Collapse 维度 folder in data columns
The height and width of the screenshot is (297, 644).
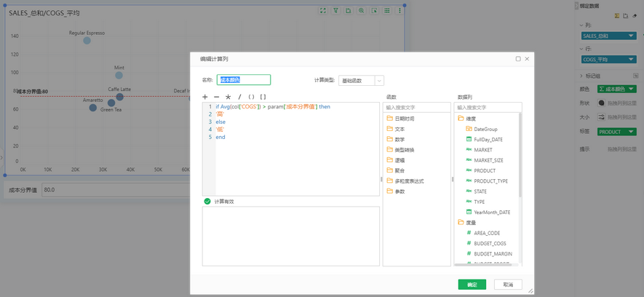[x=461, y=119]
